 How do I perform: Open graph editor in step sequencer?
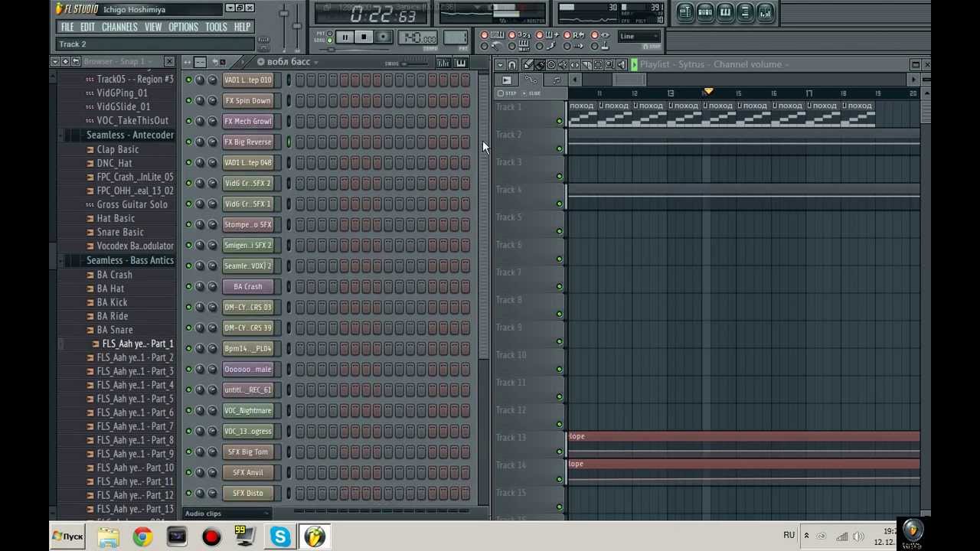point(443,63)
